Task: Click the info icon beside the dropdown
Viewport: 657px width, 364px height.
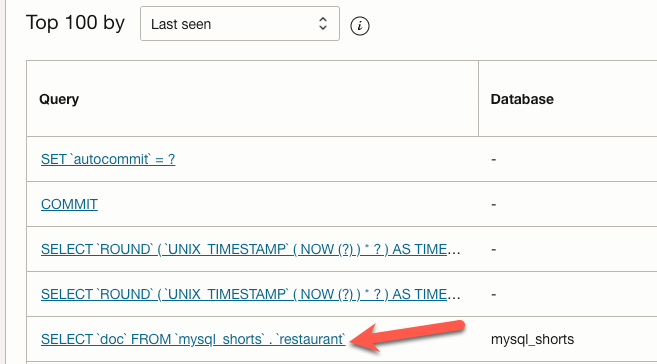Action: 360,26
